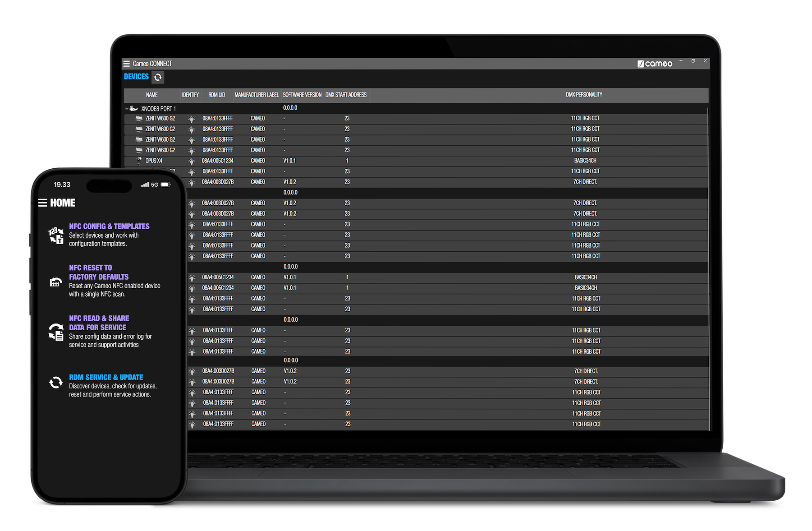This screenshot has height=531, width=812.
Task: Click the OPUS X4 device icon
Action: [139, 161]
